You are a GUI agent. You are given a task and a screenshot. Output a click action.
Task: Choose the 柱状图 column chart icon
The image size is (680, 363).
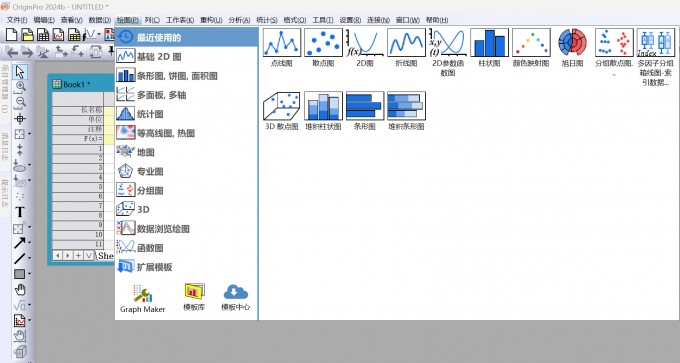(489, 43)
